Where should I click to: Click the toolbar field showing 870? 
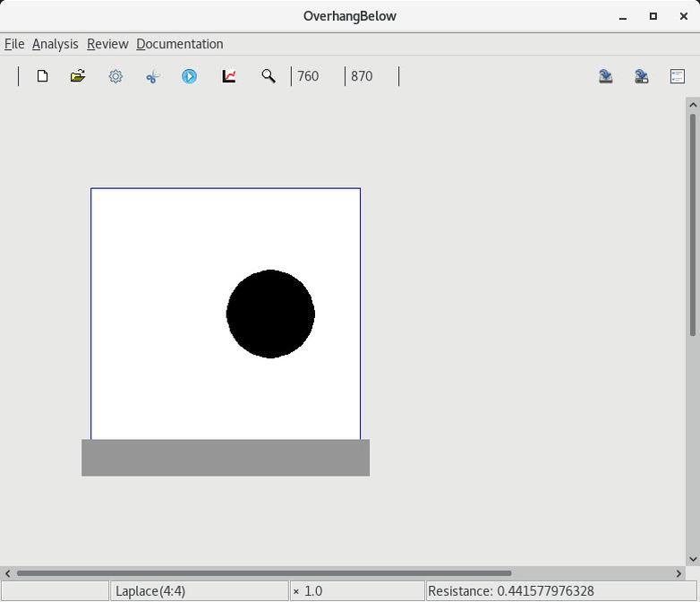[x=371, y=76]
